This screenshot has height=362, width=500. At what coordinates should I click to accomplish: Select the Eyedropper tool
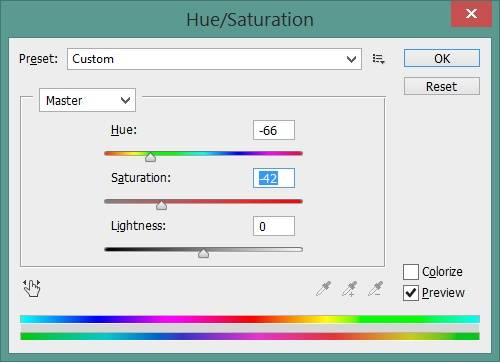[323, 288]
